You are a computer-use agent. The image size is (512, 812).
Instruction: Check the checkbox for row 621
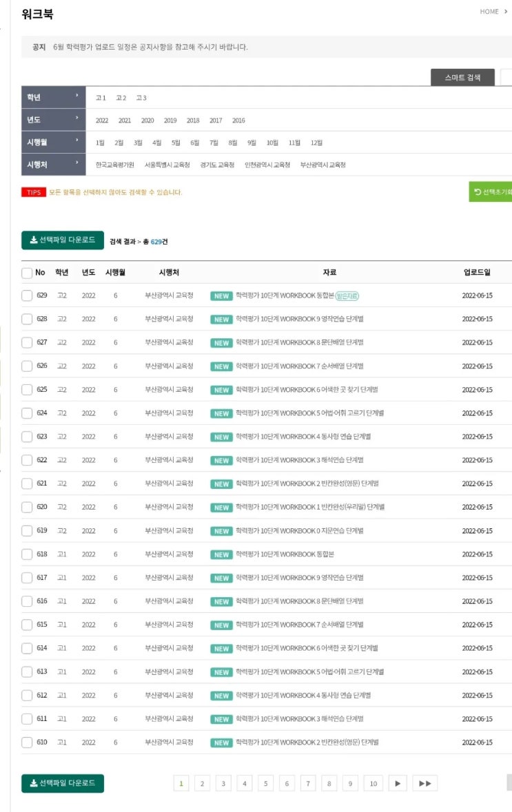coord(27,483)
